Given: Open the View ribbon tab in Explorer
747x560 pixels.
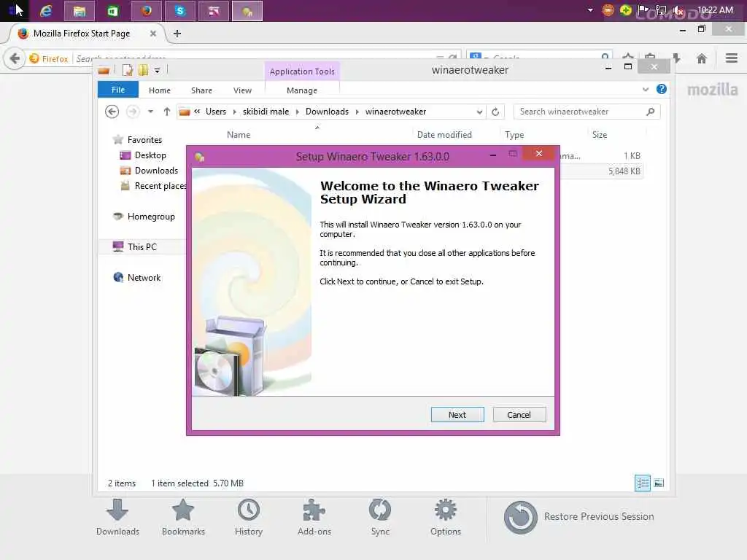Looking at the screenshot, I should (242, 90).
